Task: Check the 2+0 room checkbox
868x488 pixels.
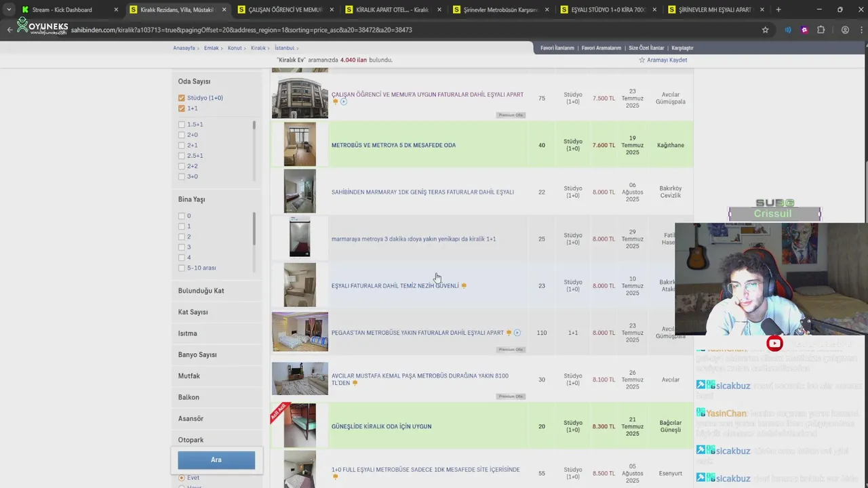Action: coord(181,135)
